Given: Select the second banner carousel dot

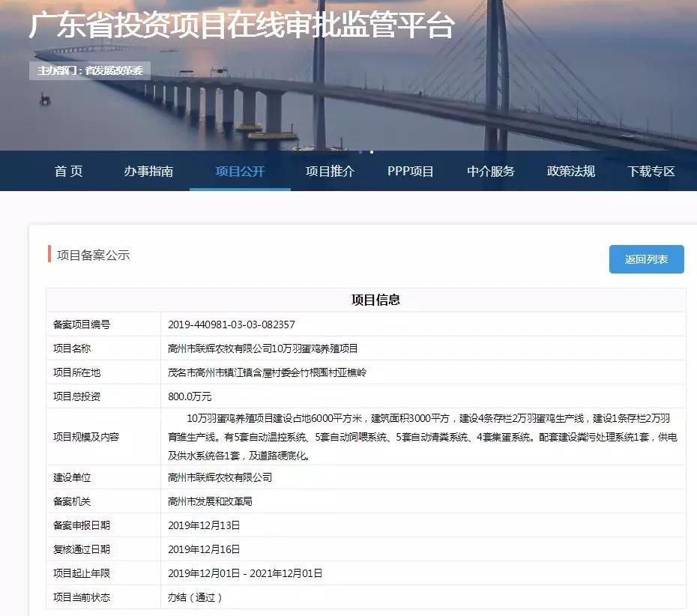Looking at the screenshot, I should 372,152.
